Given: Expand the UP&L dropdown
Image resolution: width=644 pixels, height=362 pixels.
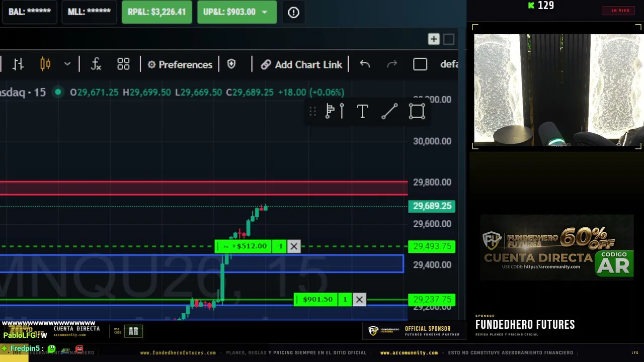Looking at the screenshot, I should click(265, 12).
